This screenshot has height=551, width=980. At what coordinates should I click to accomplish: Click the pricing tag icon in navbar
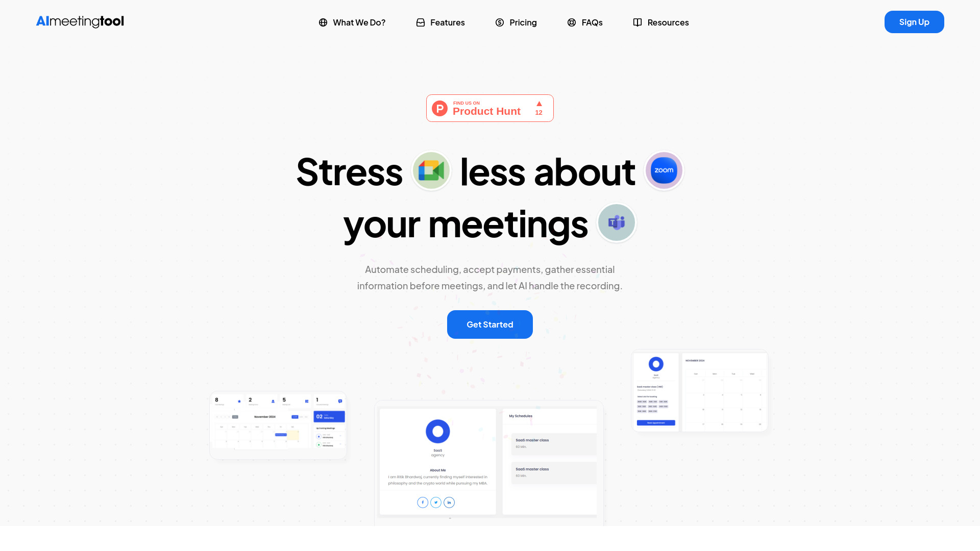(x=499, y=22)
